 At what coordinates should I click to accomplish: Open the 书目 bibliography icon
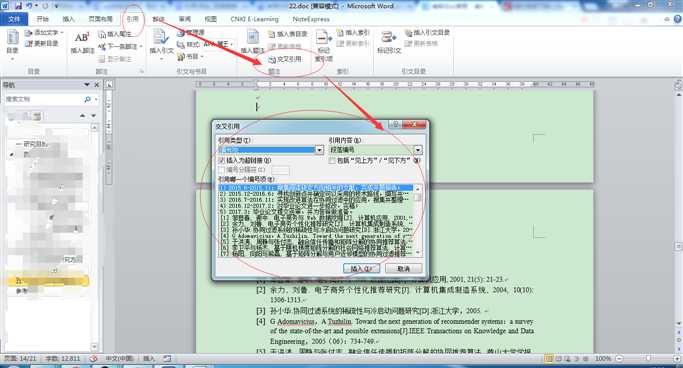tap(181, 56)
